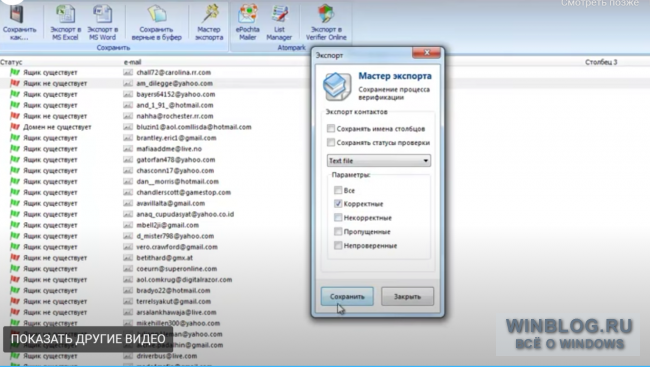Click email icon next to bayers64152@yahoo.com

(128, 94)
